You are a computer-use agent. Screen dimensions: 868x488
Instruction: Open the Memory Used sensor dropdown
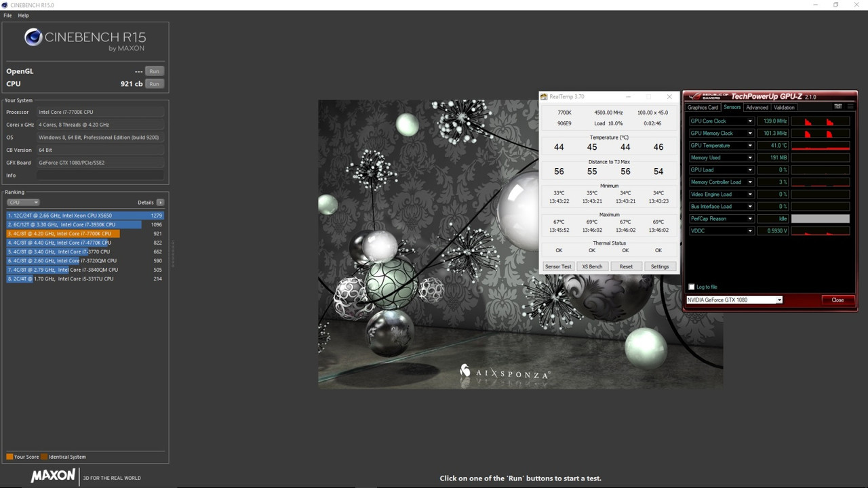point(750,158)
